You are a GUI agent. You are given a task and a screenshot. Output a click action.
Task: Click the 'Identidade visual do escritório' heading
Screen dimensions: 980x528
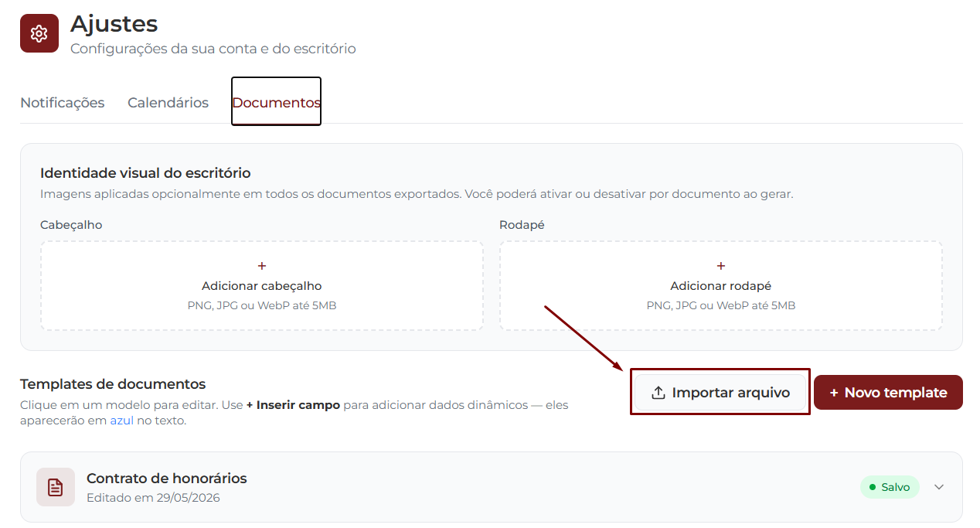pos(145,173)
